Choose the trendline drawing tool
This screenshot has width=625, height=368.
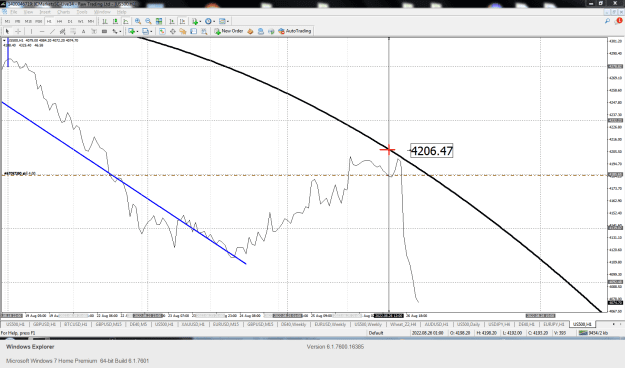tap(52, 31)
